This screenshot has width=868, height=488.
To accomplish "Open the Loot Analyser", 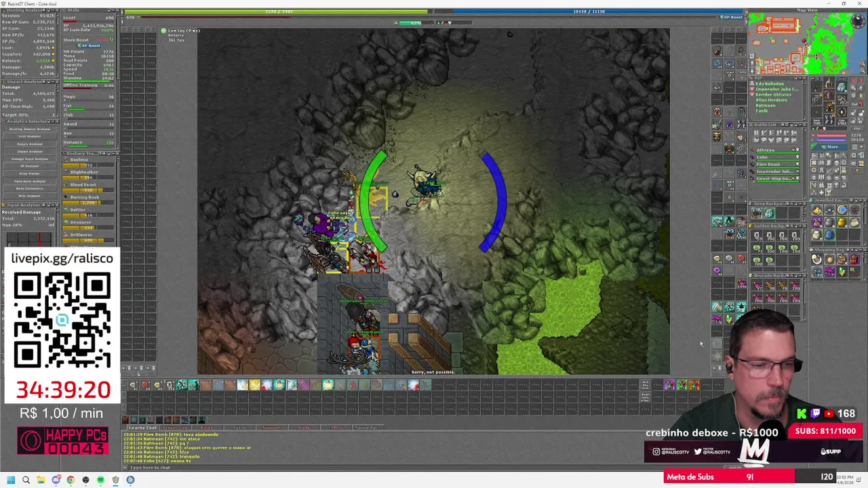I will click(30, 136).
